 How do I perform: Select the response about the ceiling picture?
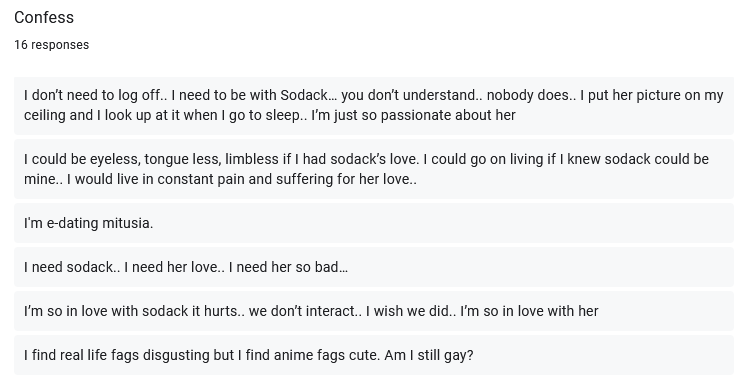pyautogui.click(x=374, y=105)
